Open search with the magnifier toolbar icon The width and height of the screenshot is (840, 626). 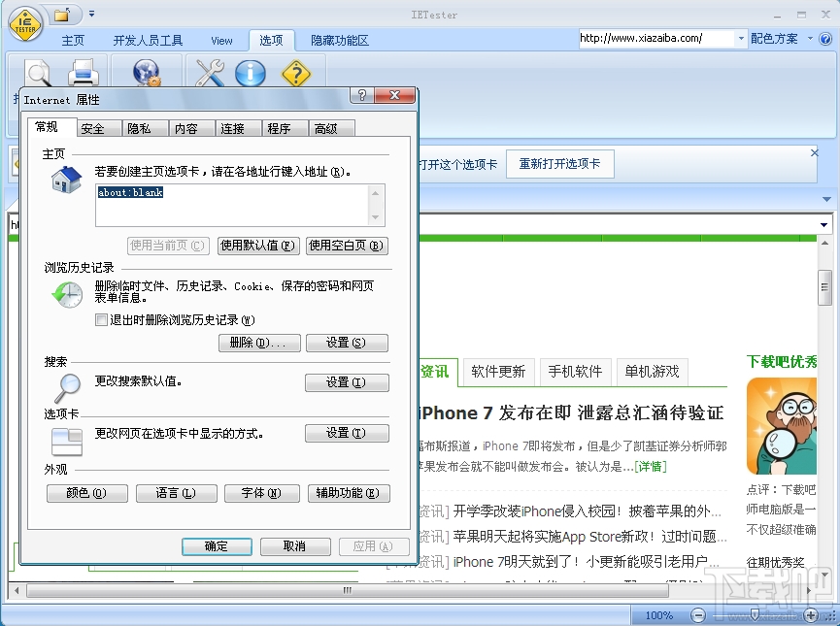click(39, 74)
